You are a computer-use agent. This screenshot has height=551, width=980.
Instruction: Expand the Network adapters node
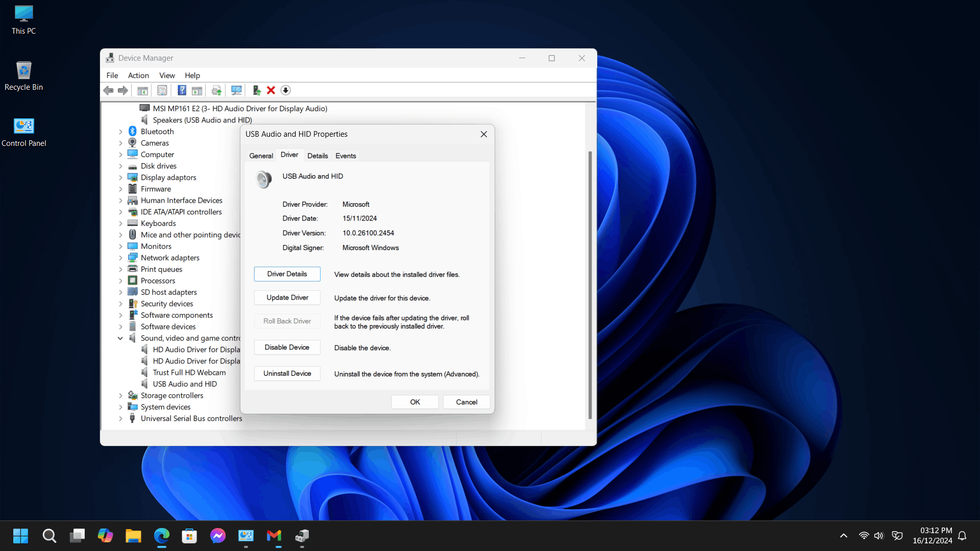(x=120, y=258)
